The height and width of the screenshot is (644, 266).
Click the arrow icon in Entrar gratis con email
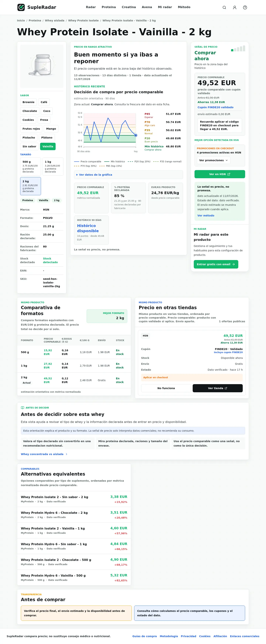(233, 264)
